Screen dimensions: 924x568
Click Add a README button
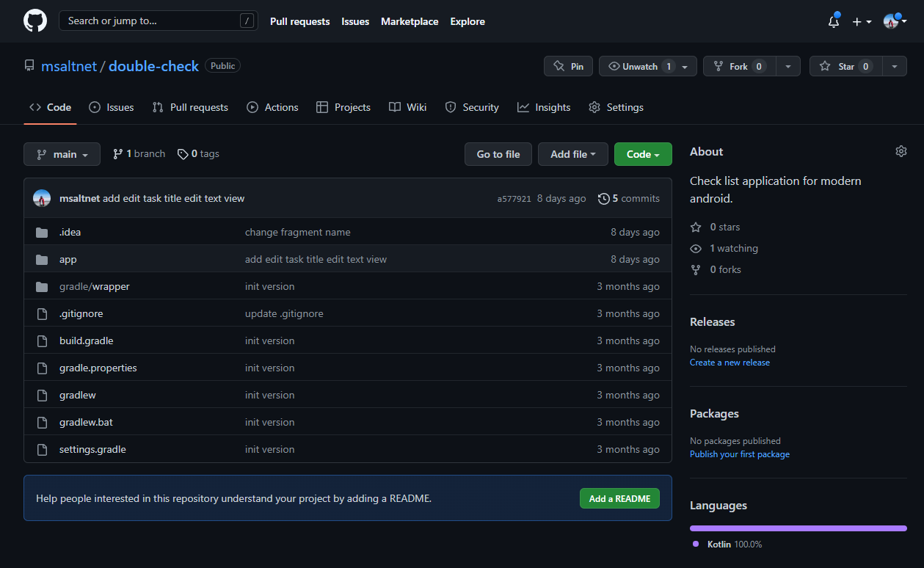(x=620, y=498)
